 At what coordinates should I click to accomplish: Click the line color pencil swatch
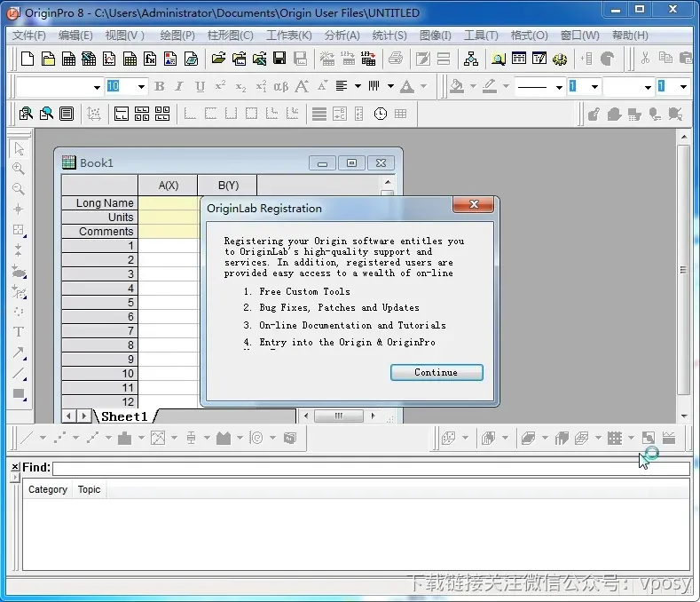point(490,86)
